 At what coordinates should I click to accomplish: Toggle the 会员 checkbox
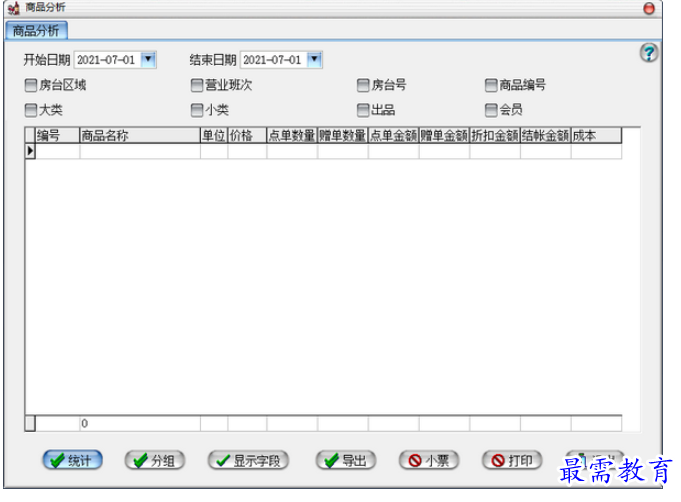tap(491, 110)
